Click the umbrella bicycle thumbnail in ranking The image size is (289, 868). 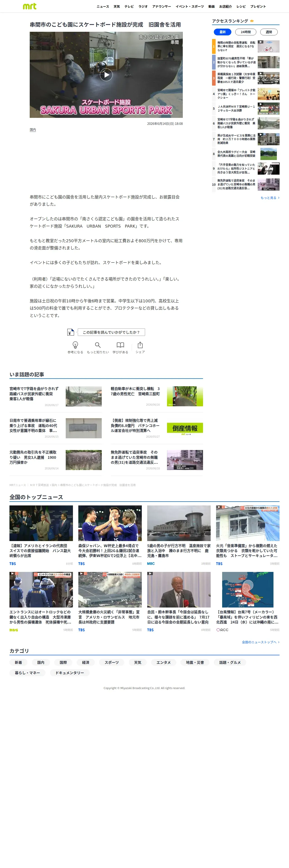point(269,46)
